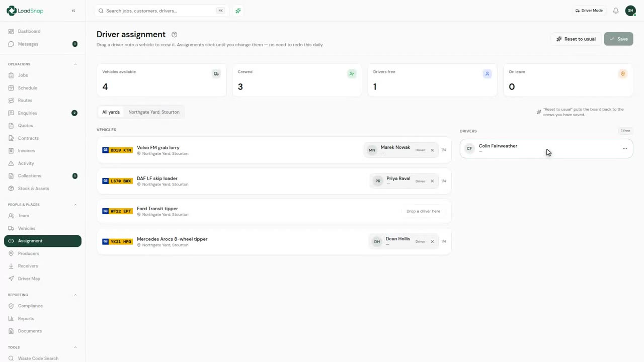Collapse the sidebar with the double-chevron icon

tap(73, 11)
